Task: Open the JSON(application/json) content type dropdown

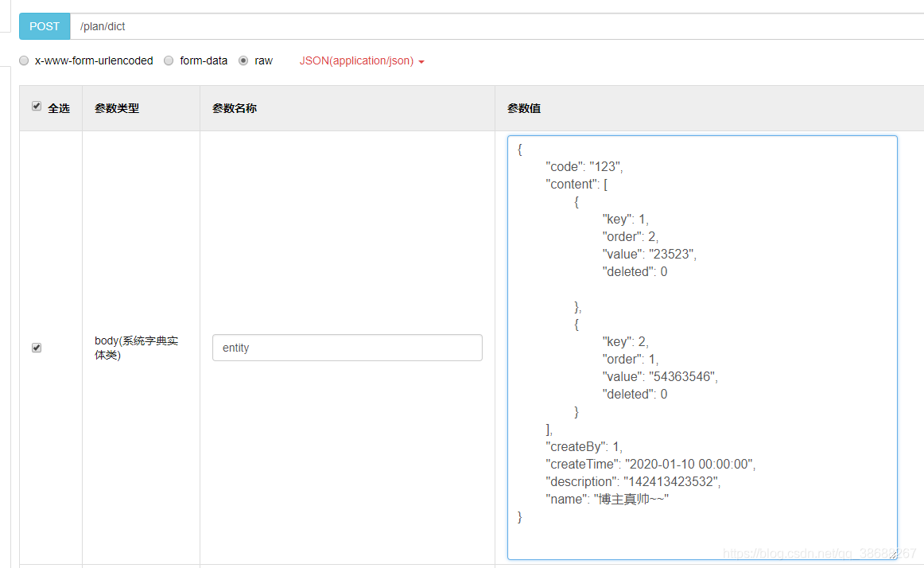Action: pos(362,60)
